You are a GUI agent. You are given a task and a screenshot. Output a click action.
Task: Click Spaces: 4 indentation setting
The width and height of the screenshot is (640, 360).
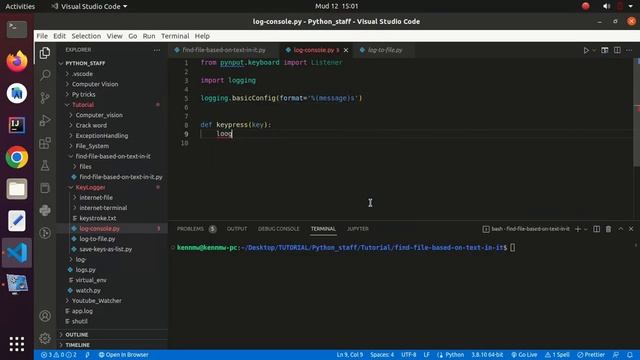coord(382,355)
